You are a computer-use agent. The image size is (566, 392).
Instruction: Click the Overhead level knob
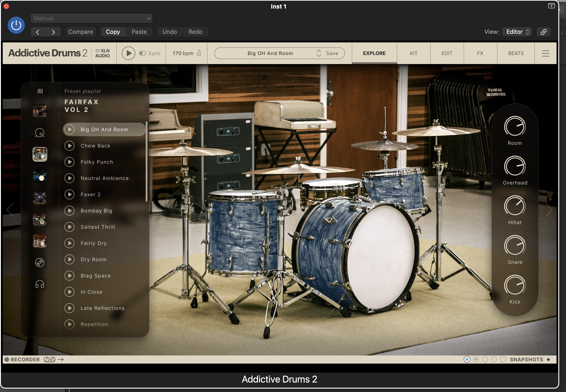click(515, 166)
